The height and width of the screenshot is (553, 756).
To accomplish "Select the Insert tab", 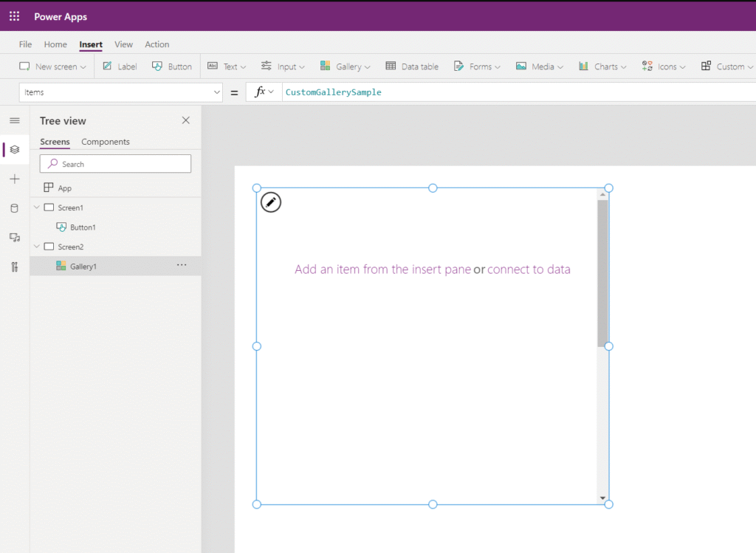I will (91, 44).
